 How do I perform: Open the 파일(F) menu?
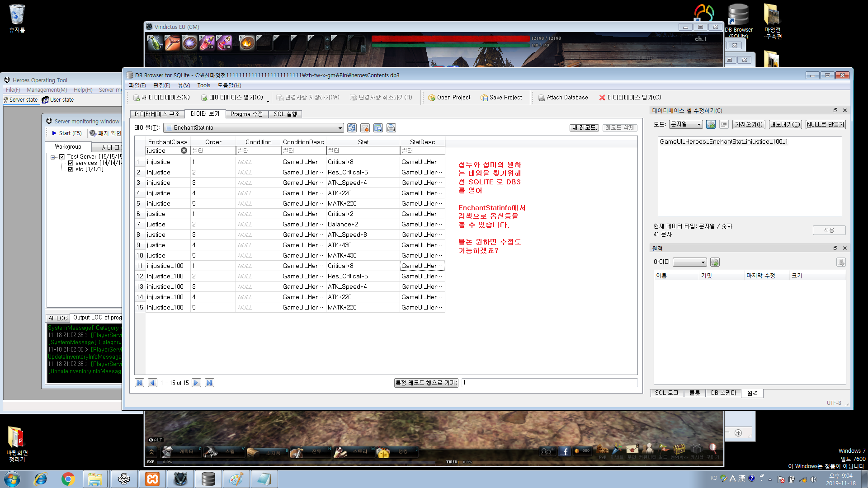[137, 85]
